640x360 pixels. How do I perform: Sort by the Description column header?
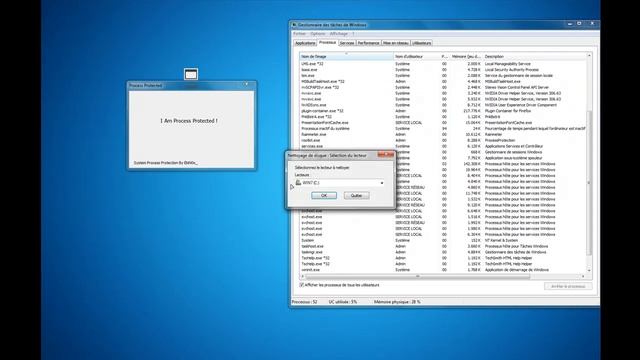click(x=534, y=56)
